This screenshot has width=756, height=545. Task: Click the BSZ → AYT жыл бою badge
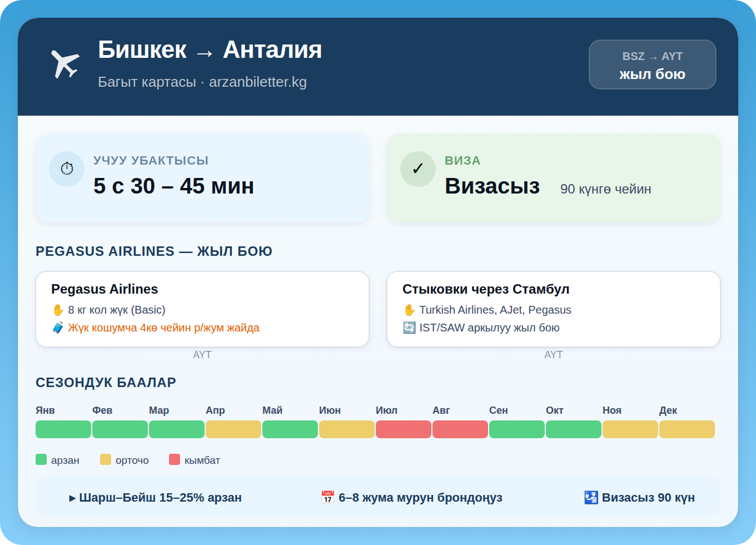coord(652,65)
